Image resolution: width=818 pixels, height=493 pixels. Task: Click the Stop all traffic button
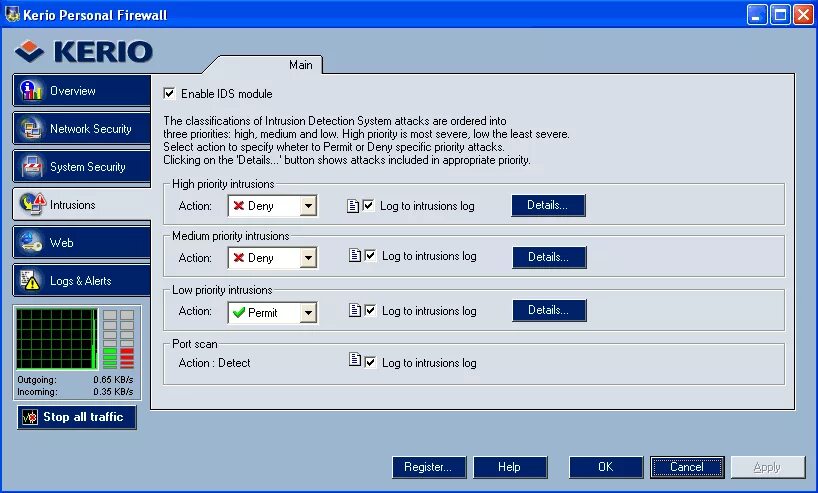[77, 417]
